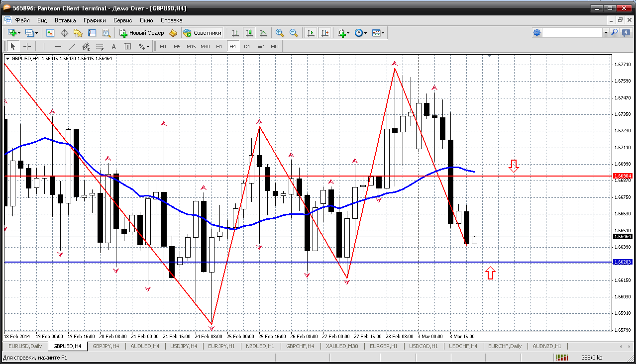Open the chart templates dropdown
The width and height of the screenshot is (636, 364).
(x=378, y=33)
